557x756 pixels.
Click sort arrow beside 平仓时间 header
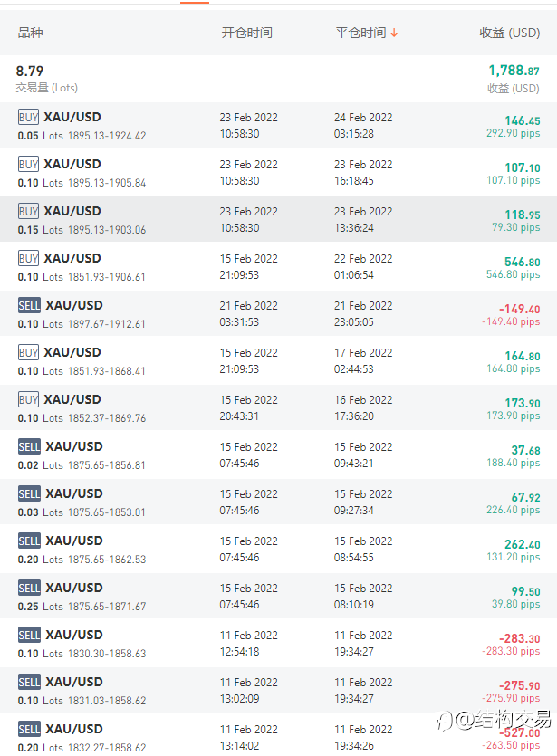[394, 33]
